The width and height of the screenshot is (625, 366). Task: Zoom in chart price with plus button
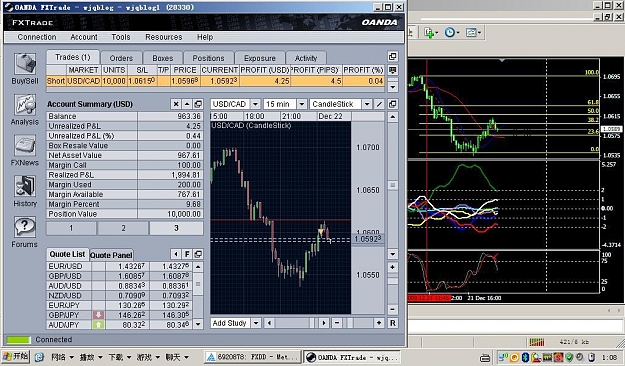click(393, 267)
